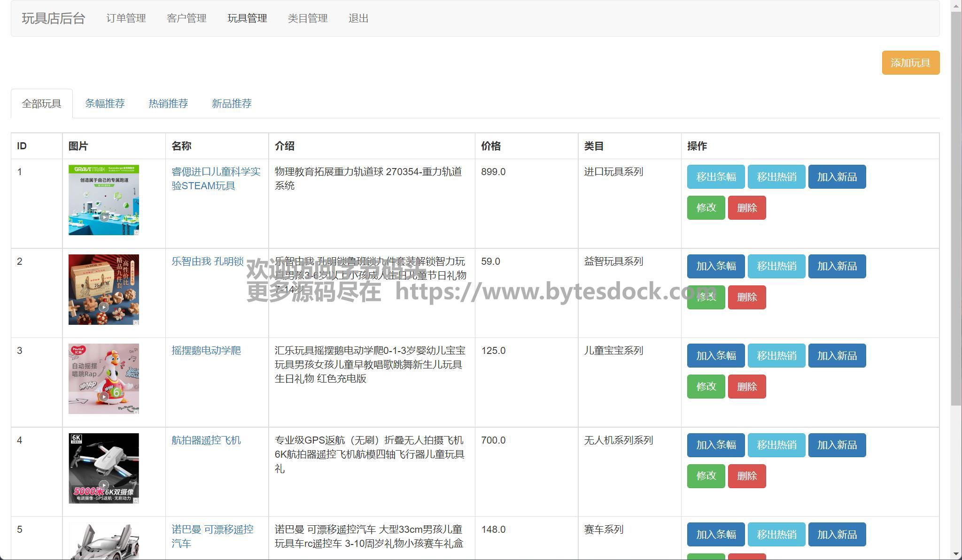
Task: Click 加入条幅 for 乐智由我 孔明锁
Action: [715, 266]
